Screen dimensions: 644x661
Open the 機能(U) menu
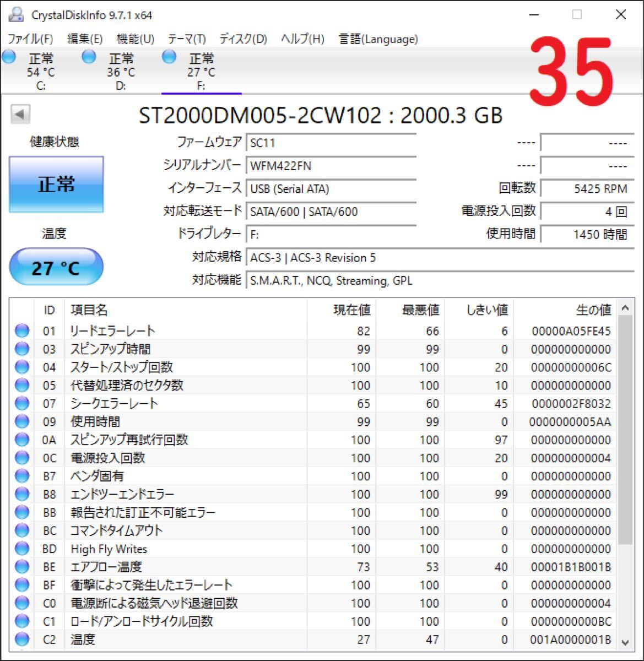[x=136, y=39]
